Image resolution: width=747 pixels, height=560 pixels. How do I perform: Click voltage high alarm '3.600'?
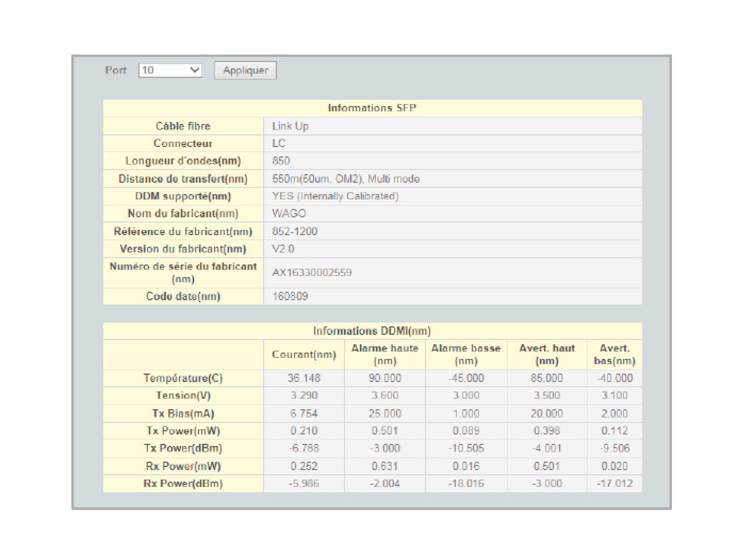(385, 395)
